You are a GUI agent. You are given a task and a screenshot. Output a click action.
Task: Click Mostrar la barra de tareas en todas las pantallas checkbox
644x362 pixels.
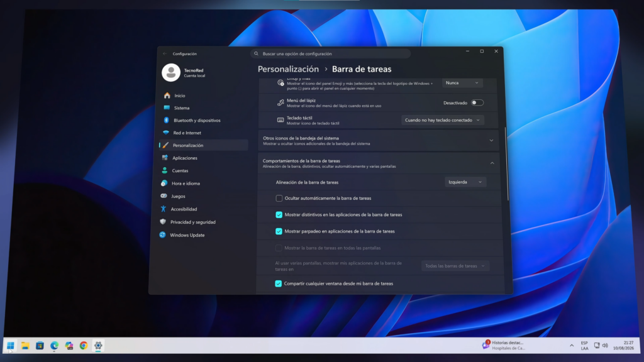279,248
